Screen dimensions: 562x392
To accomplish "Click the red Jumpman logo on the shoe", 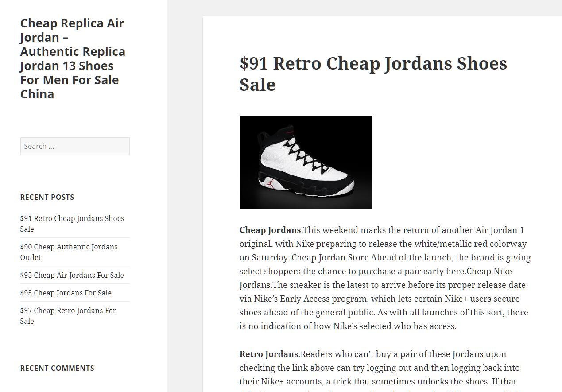I will coord(270,183).
